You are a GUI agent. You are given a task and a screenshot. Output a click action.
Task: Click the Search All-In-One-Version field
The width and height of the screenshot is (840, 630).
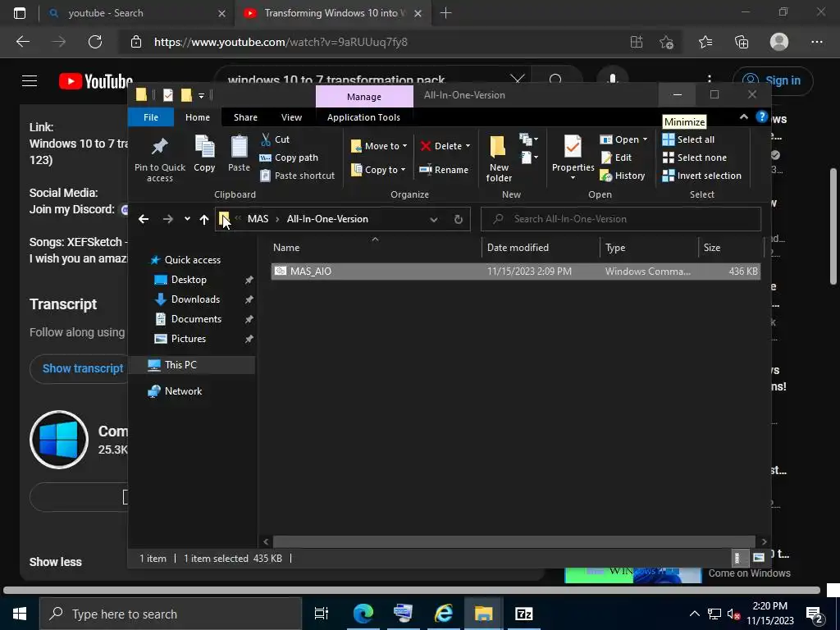pyautogui.click(x=620, y=219)
